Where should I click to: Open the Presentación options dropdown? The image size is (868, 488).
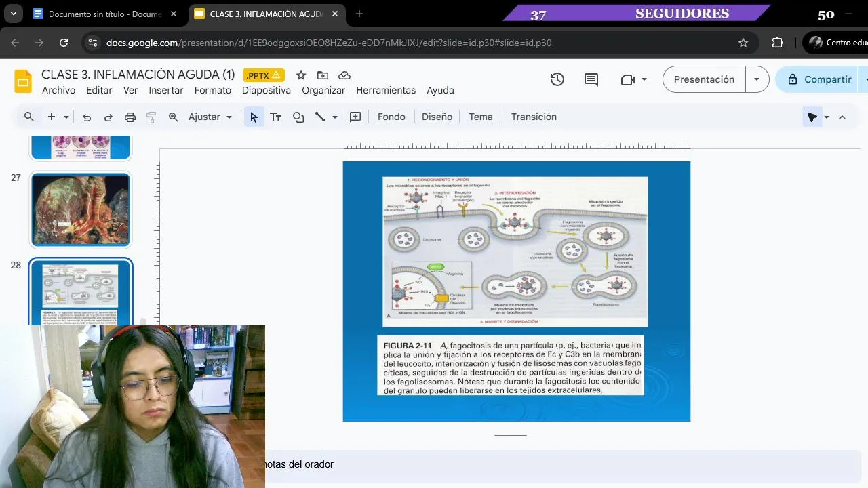[x=757, y=79]
